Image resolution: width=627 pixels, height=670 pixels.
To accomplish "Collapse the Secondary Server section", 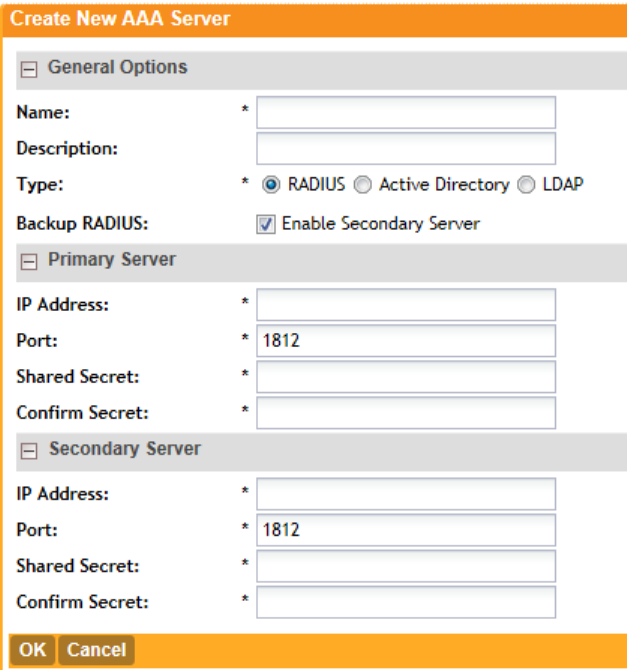I will pyautogui.click(x=30, y=452).
